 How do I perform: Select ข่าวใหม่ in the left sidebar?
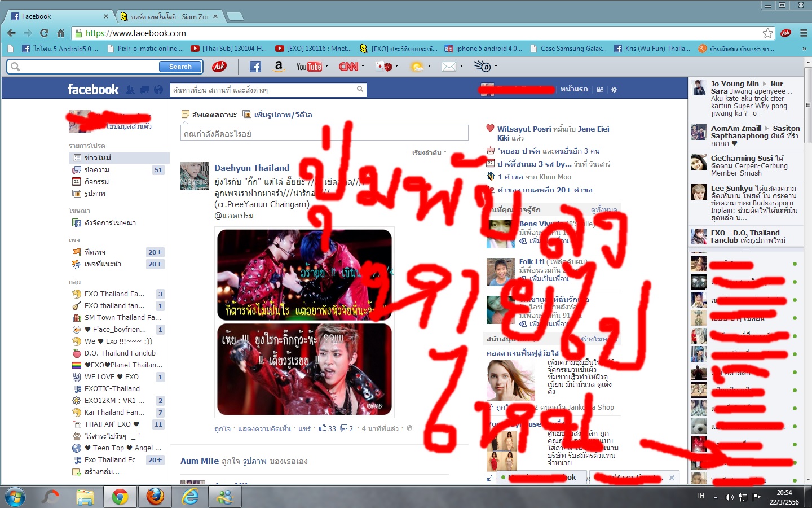click(118, 158)
